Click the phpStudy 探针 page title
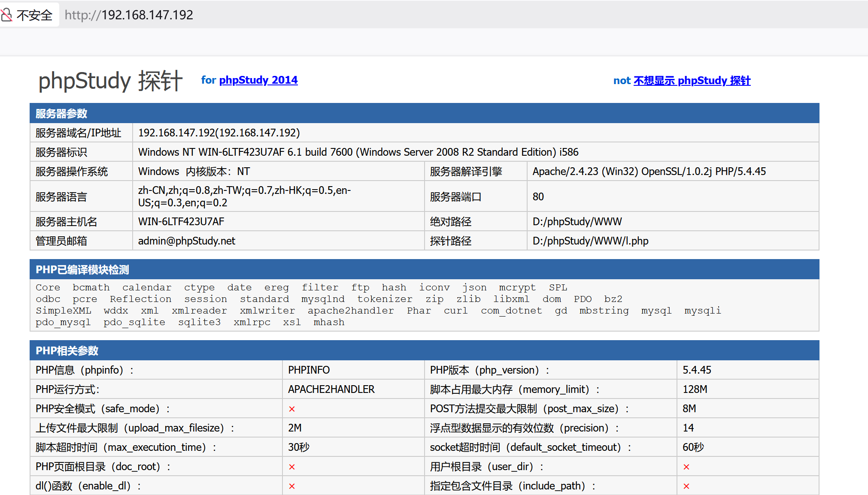This screenshot has width=868, height=495. click(x=110, y=81)
